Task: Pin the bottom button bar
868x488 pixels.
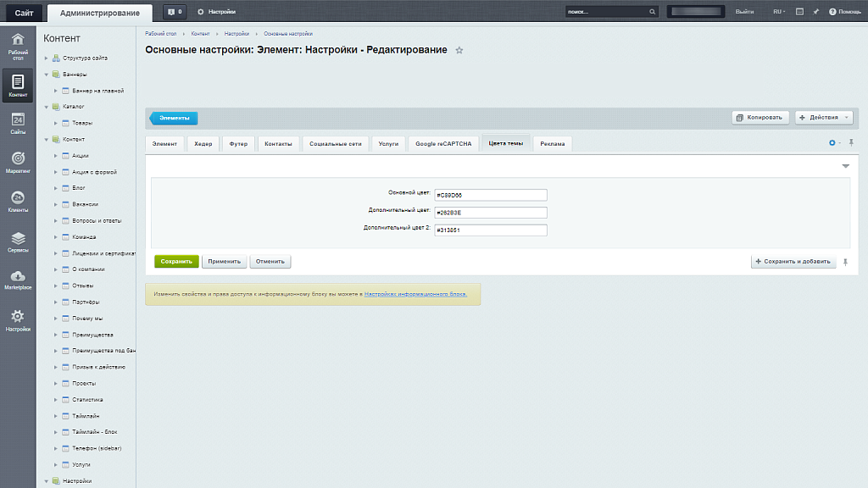Action: [x=844, y=262]
